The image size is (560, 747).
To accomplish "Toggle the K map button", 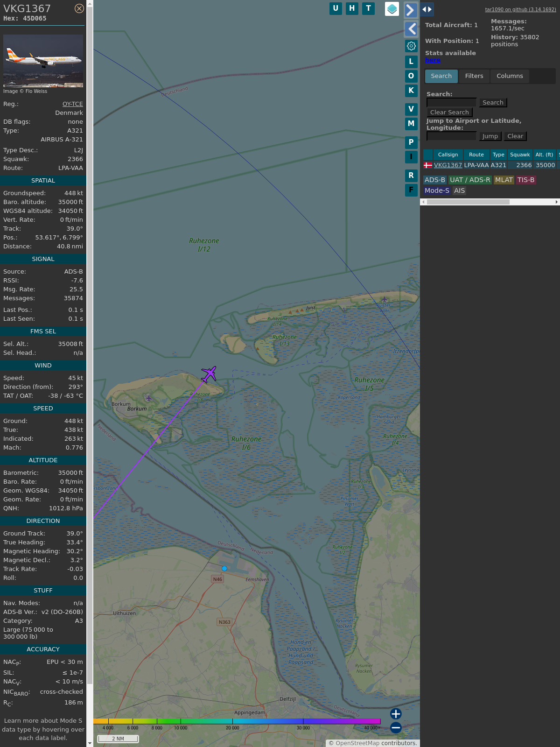I will pos(411,91).
